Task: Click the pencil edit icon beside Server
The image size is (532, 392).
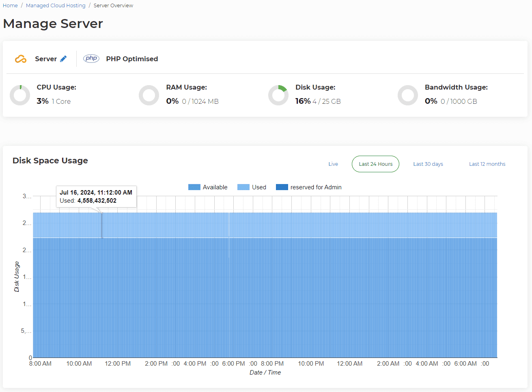Action: coord(63,59)
